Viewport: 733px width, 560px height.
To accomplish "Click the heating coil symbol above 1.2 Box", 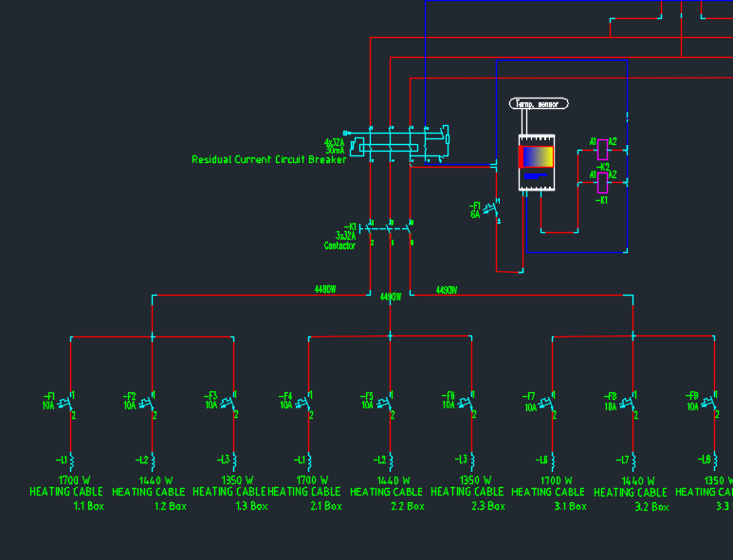I will pyautogui.click(x=153, y=461).
